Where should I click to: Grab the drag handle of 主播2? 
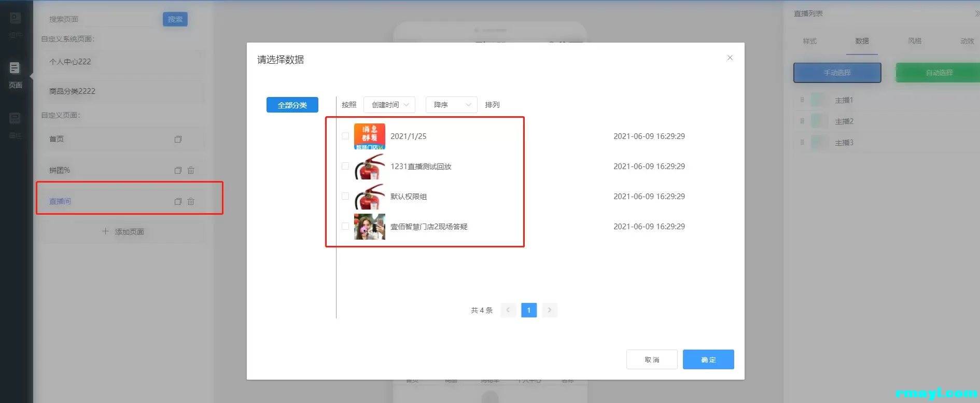[x=802, y=121]
